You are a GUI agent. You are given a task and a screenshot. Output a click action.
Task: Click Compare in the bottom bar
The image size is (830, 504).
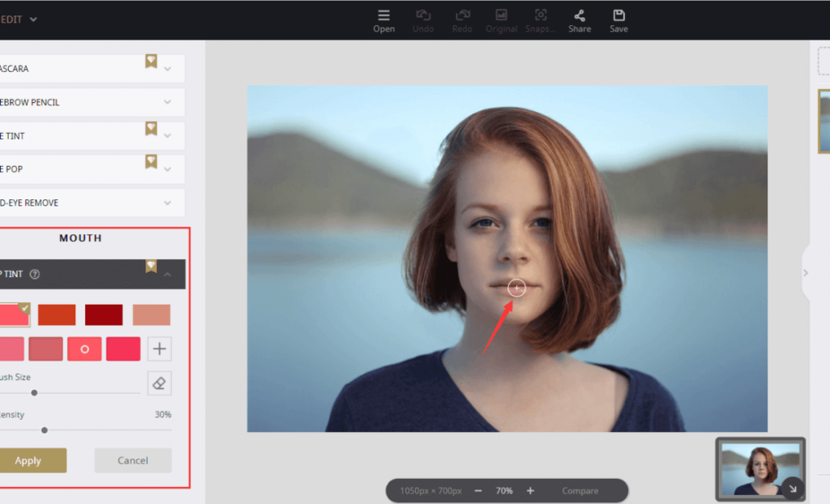coord(580,491)
